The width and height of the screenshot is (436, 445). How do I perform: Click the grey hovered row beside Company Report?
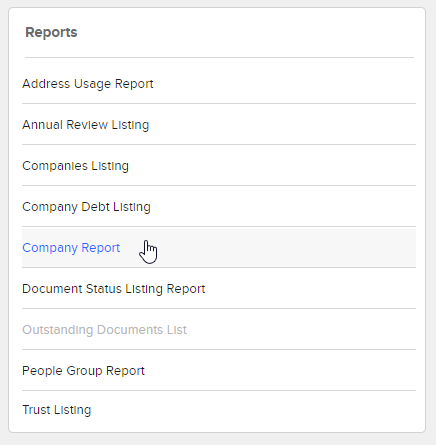coord(219,248)
